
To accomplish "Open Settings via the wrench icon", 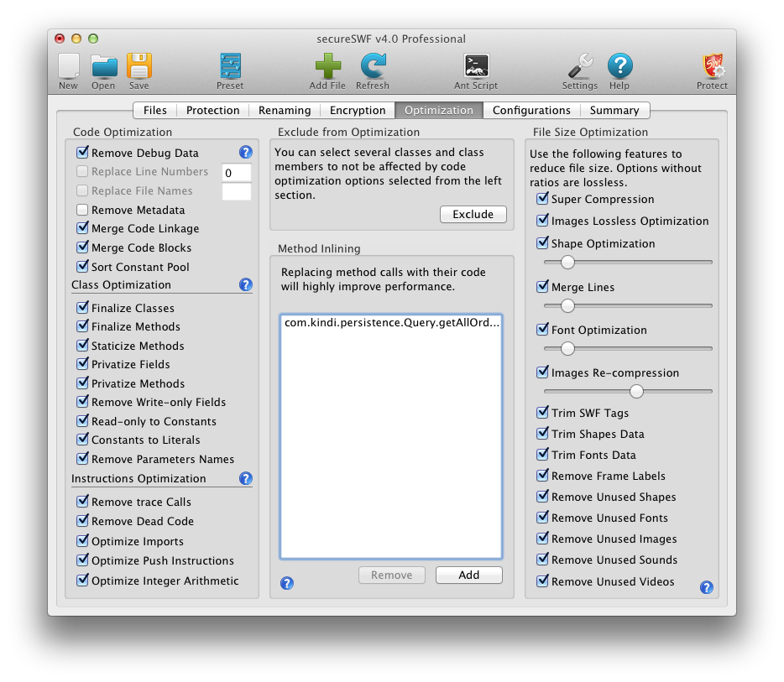I will point(579,66).
